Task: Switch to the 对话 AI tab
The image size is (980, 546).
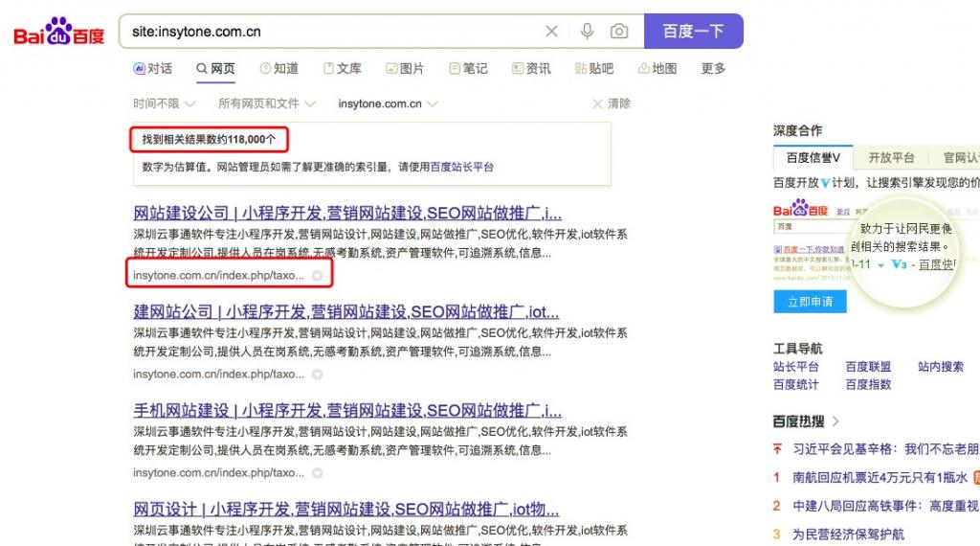Action: (x=153, y=69)
